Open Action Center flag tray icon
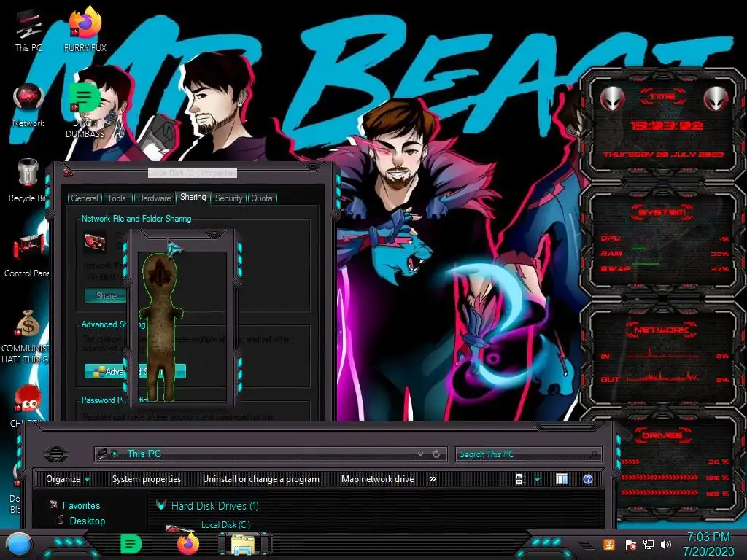 click(x=630, y=544)
